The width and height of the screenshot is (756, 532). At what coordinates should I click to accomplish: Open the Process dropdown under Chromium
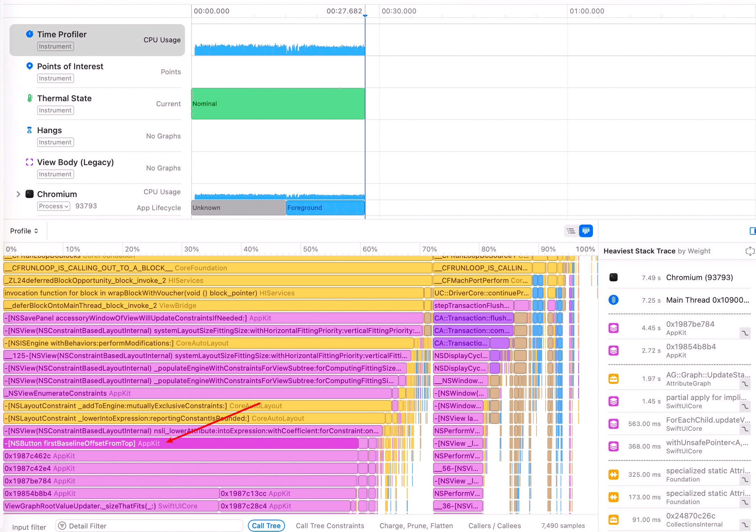(53, 206)
